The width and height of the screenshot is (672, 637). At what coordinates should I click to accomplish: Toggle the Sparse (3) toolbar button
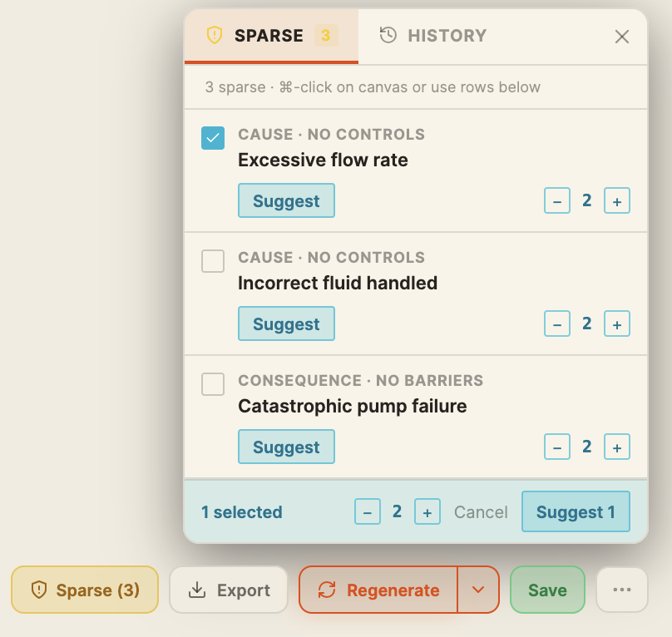coord(85,590)
